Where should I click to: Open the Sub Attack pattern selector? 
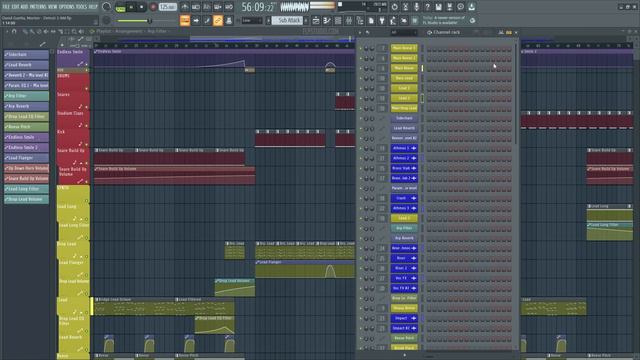point(288,20)
